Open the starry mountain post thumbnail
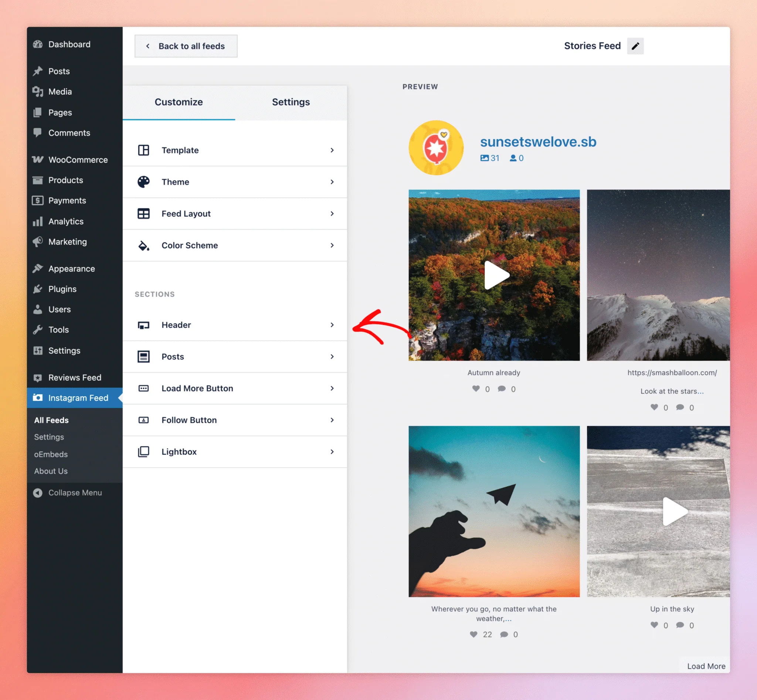The width and height of the screenshot is (757, 700). click(658, 275)
